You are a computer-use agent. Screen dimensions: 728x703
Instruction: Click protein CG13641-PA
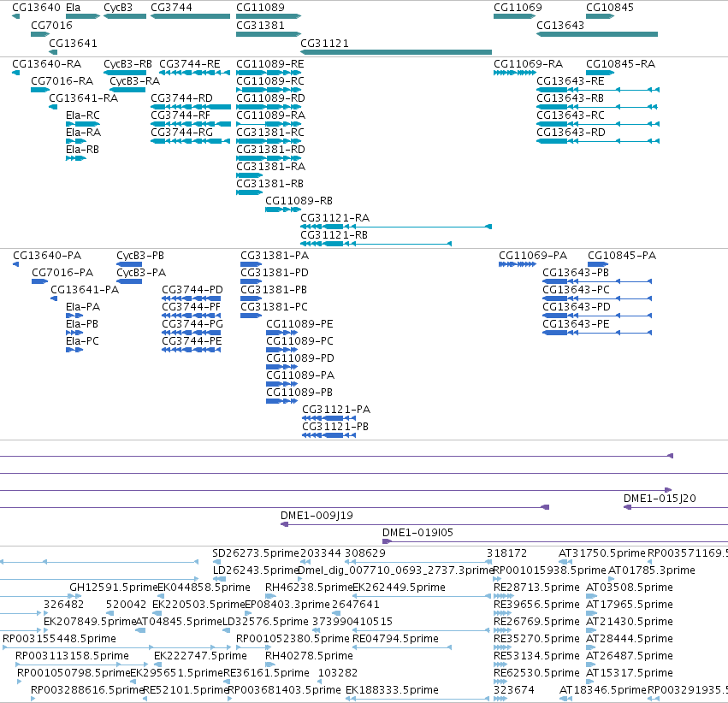click(54, 298)
